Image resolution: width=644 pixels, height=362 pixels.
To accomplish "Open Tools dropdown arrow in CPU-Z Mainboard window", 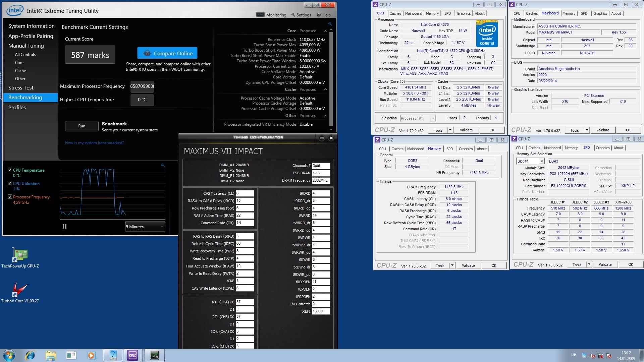I will coord(587,130).
